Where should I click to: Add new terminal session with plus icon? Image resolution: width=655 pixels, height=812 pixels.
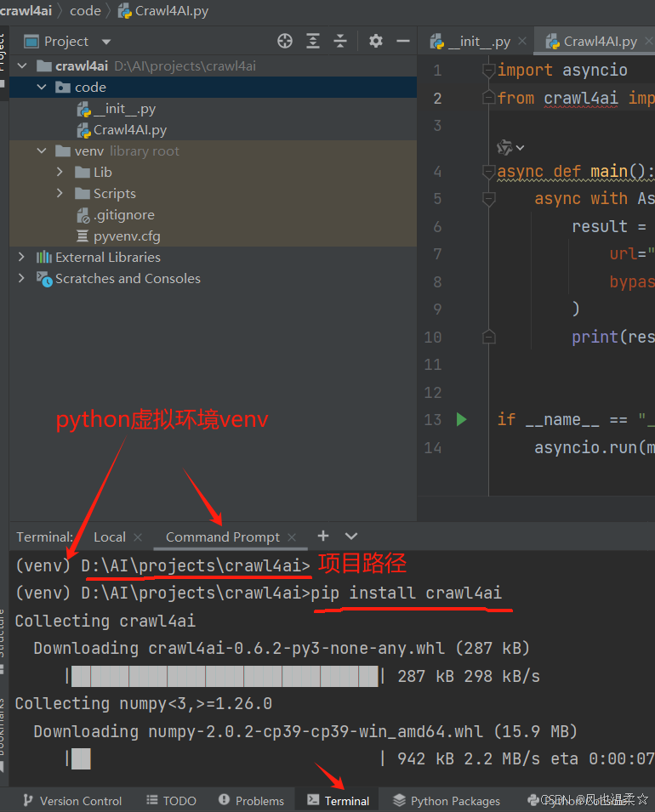(x=323, y=536)
